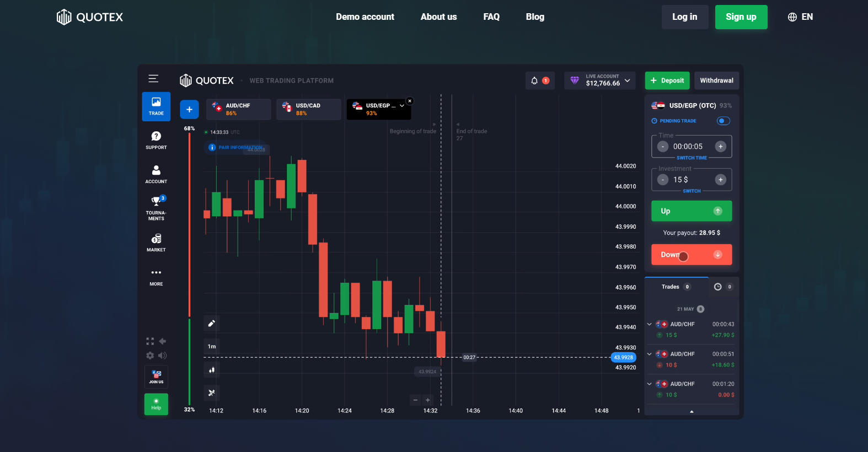Open FAQ in top navigation
The image size is (868, 452).
coord(491,17)
